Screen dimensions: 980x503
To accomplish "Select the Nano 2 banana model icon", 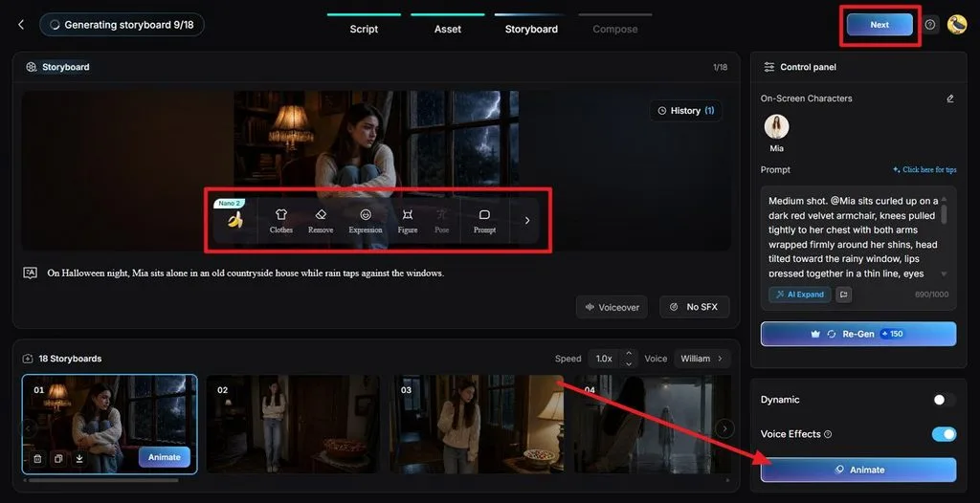I will click(x=235, y=219).
